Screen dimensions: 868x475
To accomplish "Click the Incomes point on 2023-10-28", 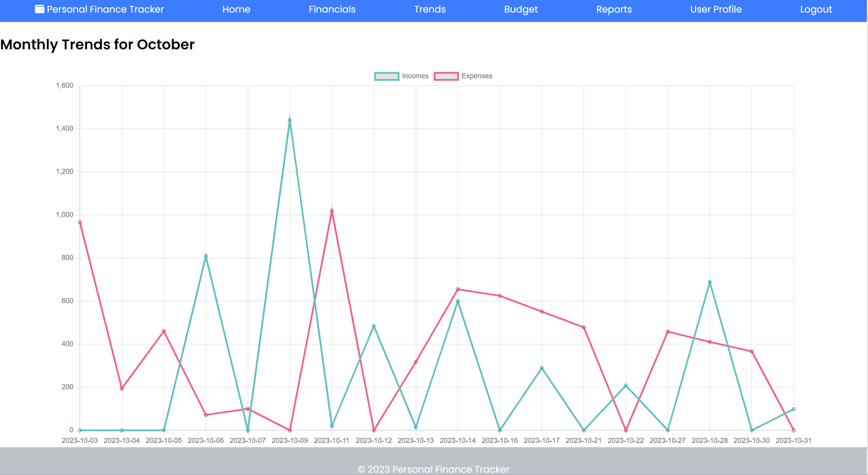I will 710,282.
